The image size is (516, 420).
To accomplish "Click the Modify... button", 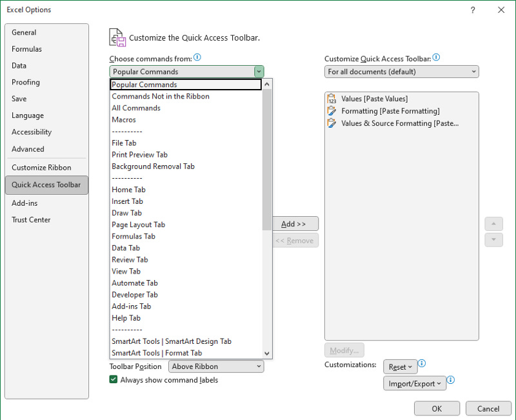I will click(344, 350).
